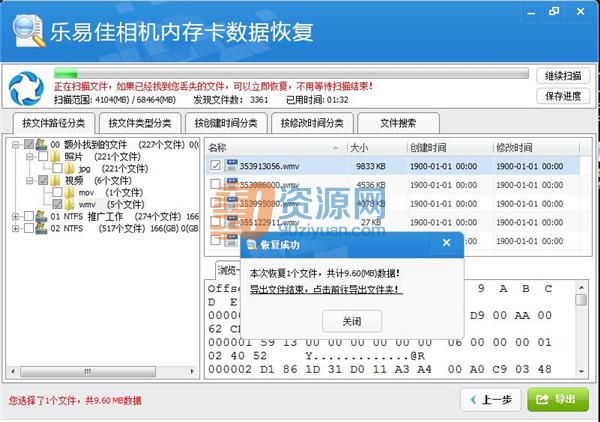Viewport: 600px width, 422px height.
Task: Open export folder link 导出文件结束
Action: 326,290
